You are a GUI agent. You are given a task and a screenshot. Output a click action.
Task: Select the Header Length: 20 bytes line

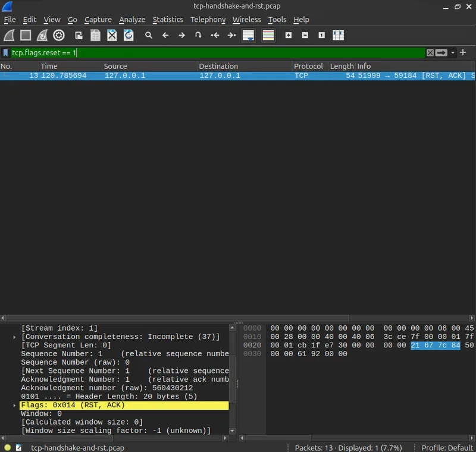tap(109, 397)
